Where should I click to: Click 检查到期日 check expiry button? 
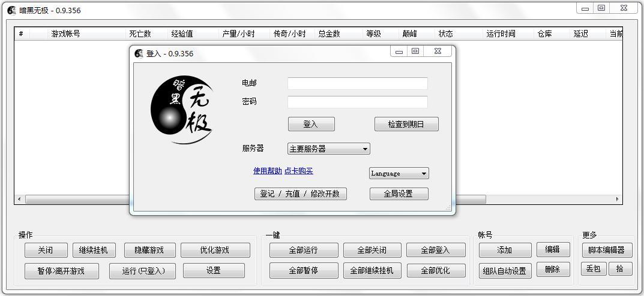click(x=406, y=124)
